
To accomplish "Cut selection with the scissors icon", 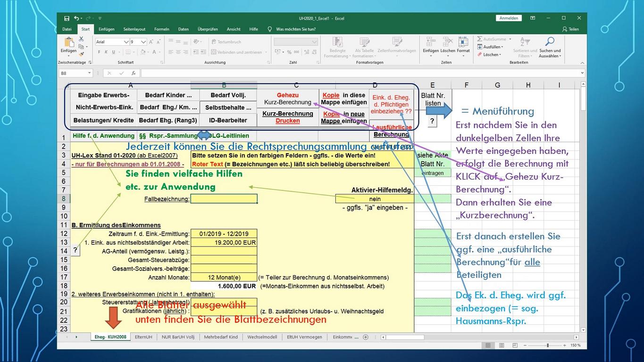I will tap(81, 40).
